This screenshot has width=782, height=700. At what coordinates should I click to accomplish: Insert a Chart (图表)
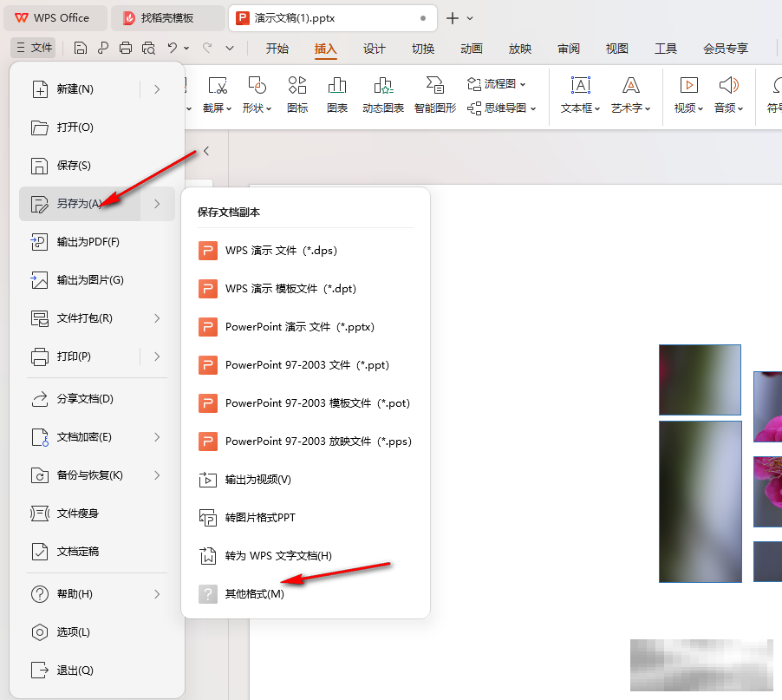[x=337, y=95]
